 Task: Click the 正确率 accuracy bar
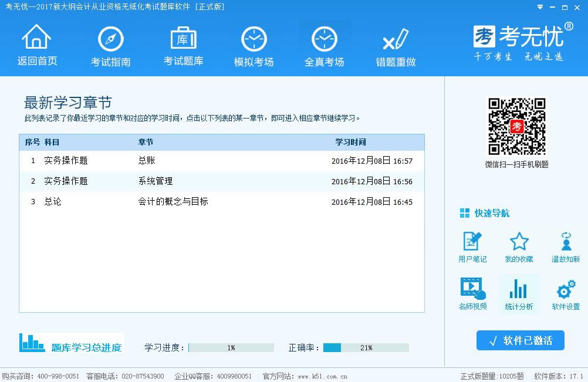click(x=366, y=348)
